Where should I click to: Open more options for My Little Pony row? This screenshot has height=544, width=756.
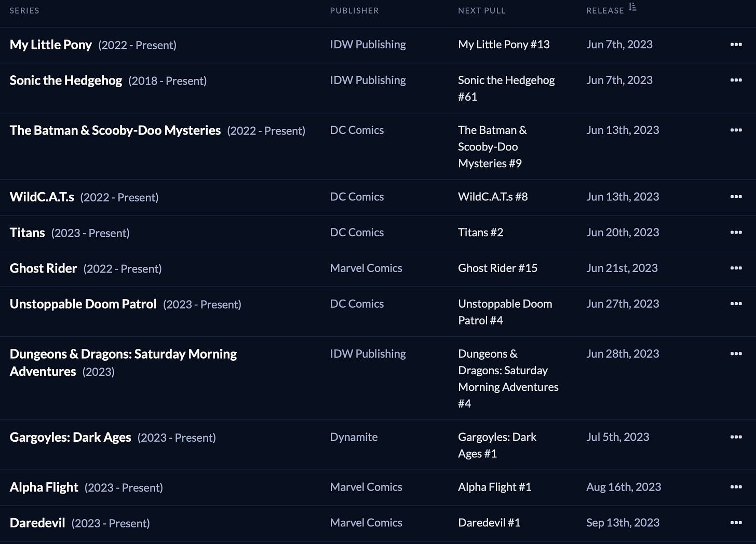click(x=736, y=45)
